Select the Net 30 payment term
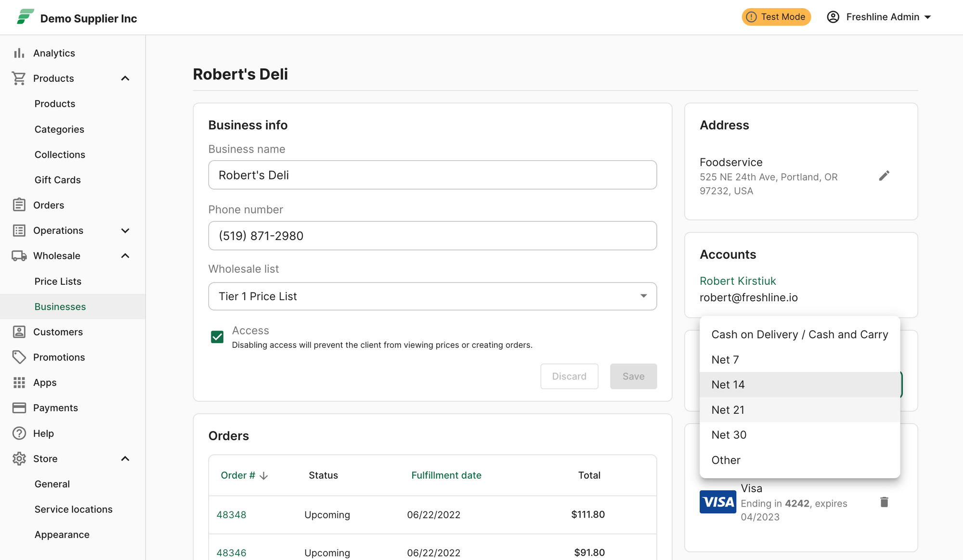The height and width of the screenshot is (560, 963). 800,435
